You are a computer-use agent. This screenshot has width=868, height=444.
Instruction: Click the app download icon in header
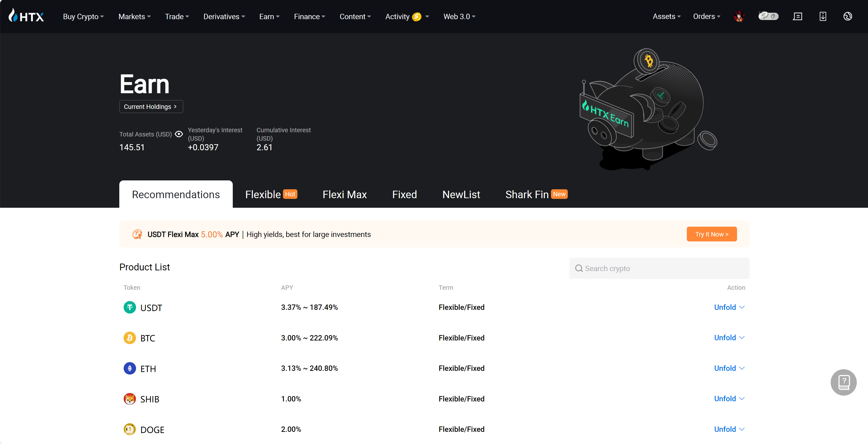(x=822, y=16)
